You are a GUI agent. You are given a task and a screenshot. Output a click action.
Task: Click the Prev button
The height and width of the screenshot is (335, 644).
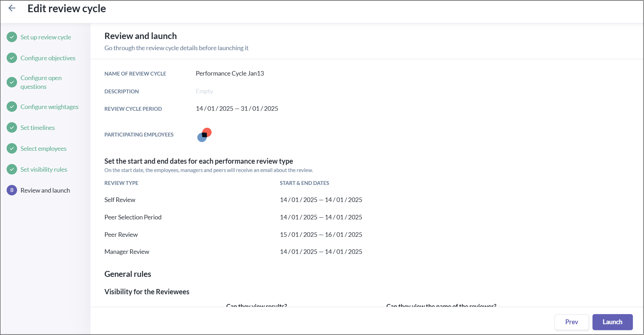(x=572, y=322)
